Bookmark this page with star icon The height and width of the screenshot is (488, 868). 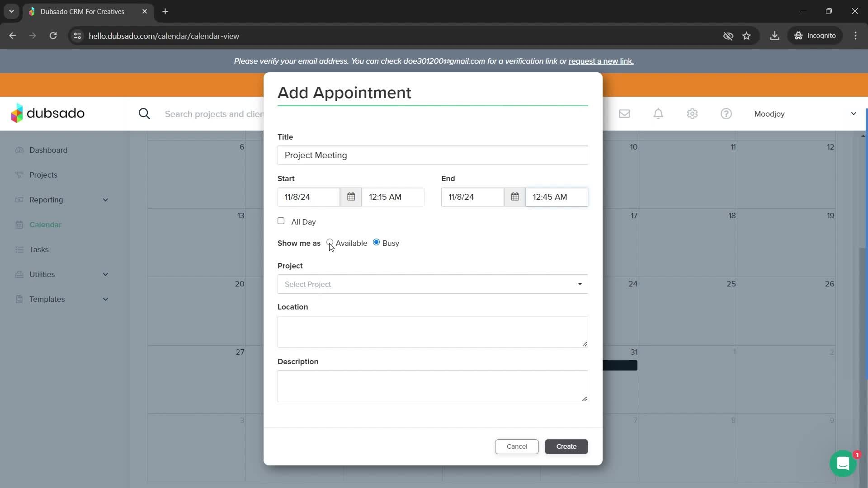point(746,36)
